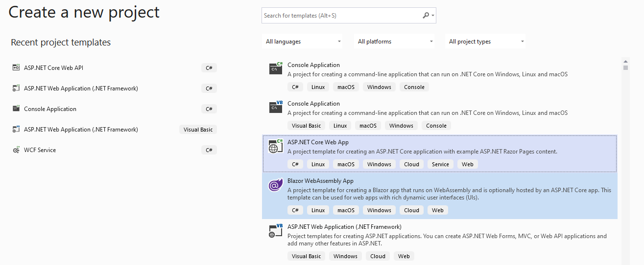Click the Blazor WebAssembly App description text
The height and width of the screenshot is (265, 644).
(x=449, y=194)
